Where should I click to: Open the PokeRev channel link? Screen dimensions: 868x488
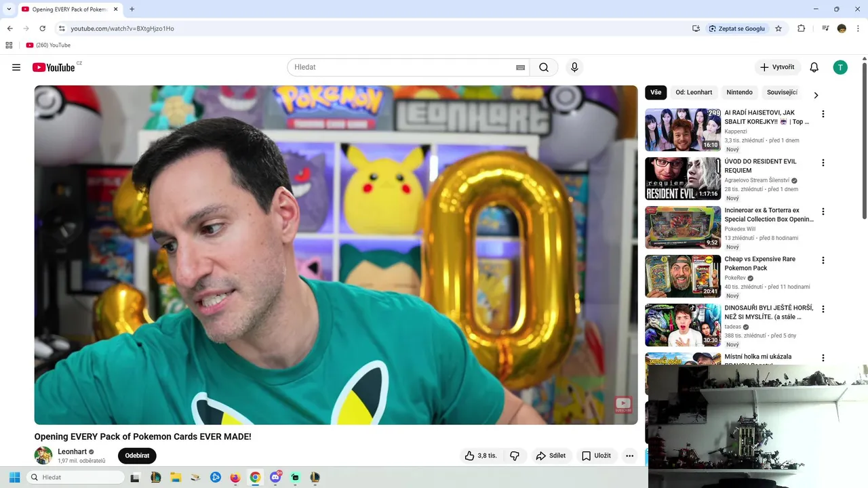coord(735,278)
